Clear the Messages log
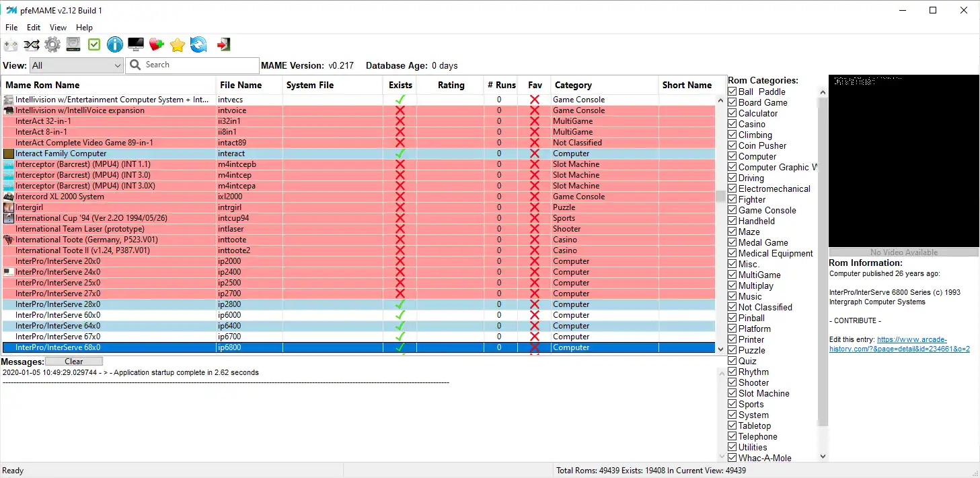The image size is (980, 478). pos(74,362)
